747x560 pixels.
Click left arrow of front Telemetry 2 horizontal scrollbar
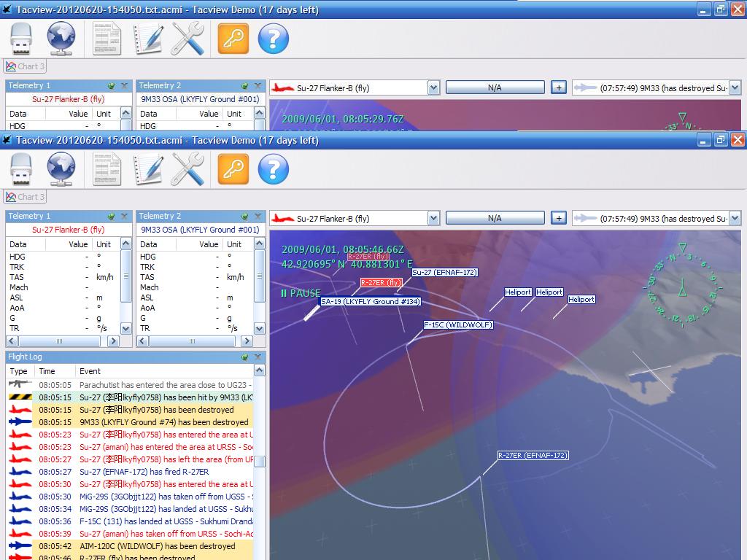coord(143,341)
